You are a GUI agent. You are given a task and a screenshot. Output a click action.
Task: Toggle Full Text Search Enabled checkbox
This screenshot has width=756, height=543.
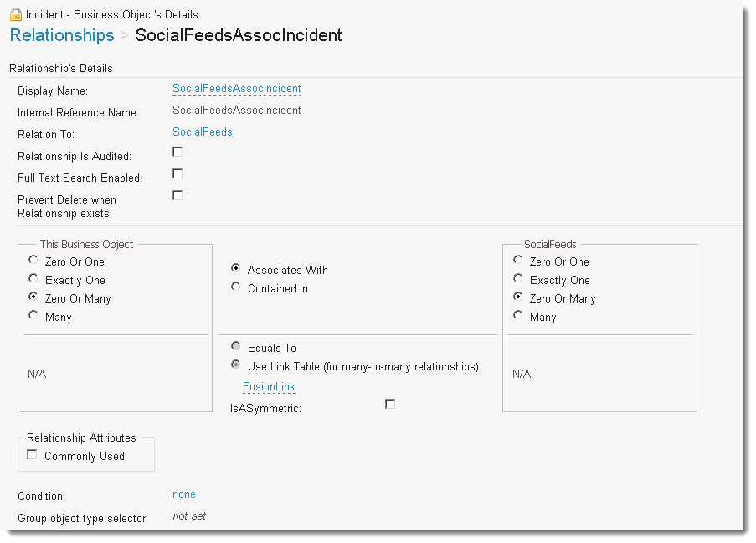(177, 173)
